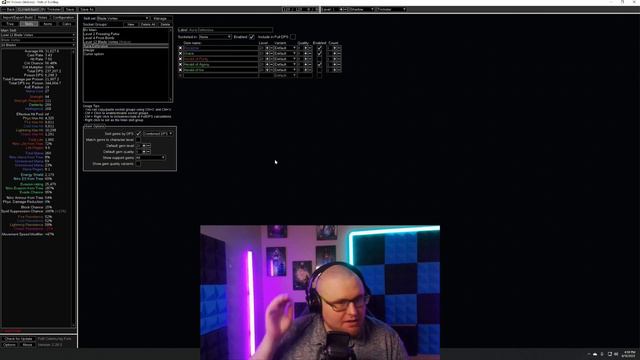Click the socket group Label input field
The image size is (640, 360).
tap(230, 30)
